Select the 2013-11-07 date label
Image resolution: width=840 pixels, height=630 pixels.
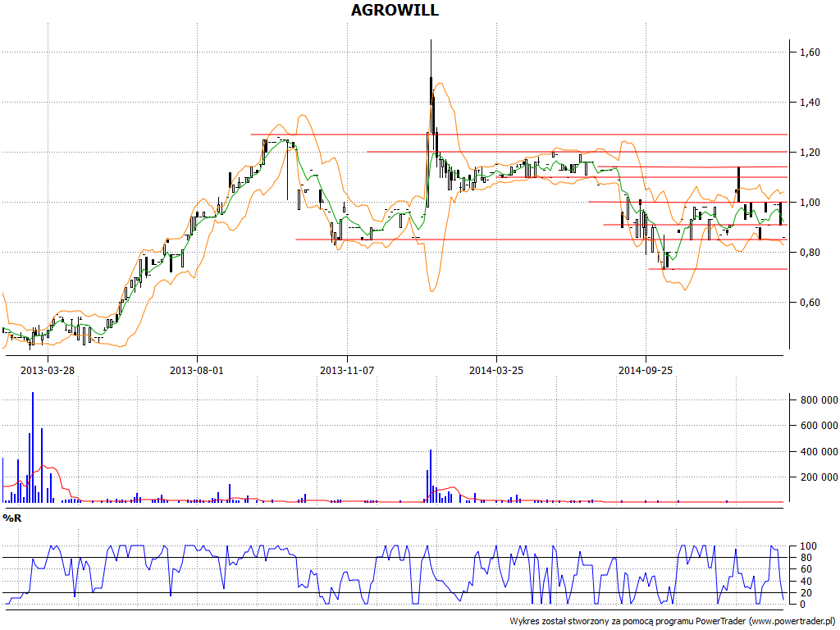pos(347,370)
